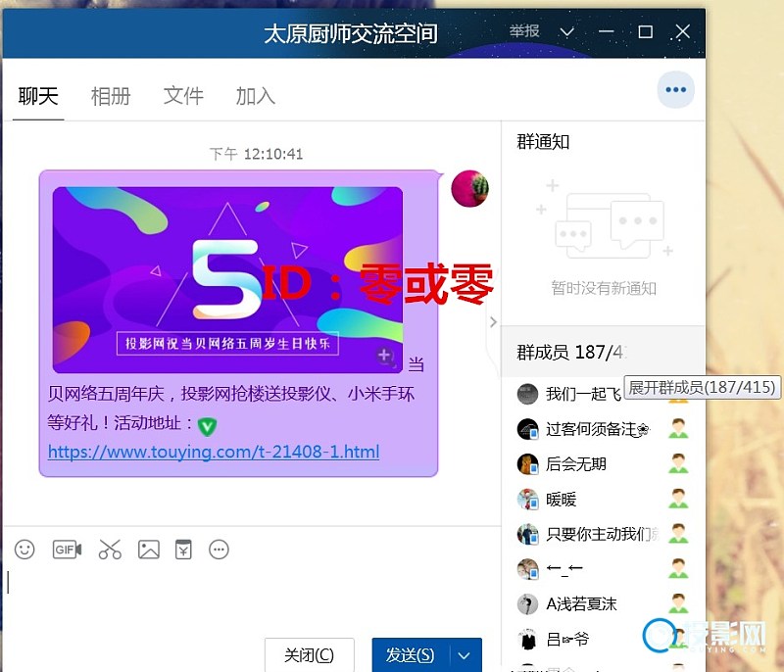The image size is (784, 672).
Task: Select member name A浅若夏沫
Action: click(x=581, y=604)
